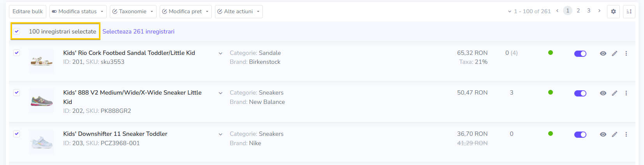The height and width of the screenshot is (165, 644).
Task: Turn off the Birkenstock sandal active switch
Action: [580, 54]
